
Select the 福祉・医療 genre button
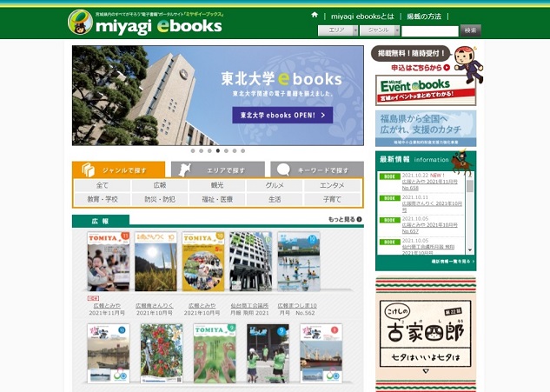(217, 199)
